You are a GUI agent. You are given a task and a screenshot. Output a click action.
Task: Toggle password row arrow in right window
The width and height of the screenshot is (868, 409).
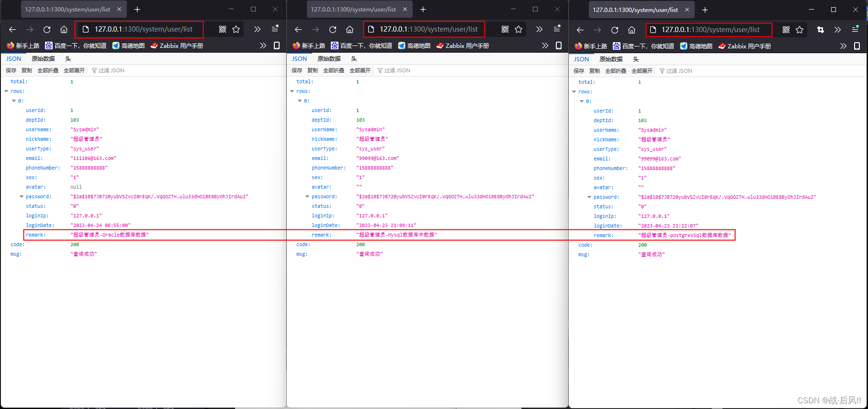pos(589,197)
